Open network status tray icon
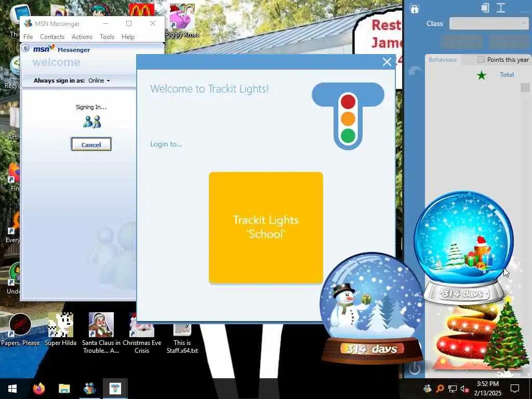The width and height of the screenshot is (532, 399). pyautogui.click(x=453, y=389)
